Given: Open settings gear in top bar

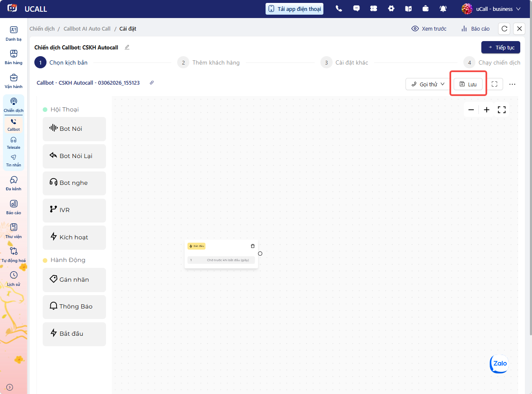Looking at the screenshot, I should point(391,9).
